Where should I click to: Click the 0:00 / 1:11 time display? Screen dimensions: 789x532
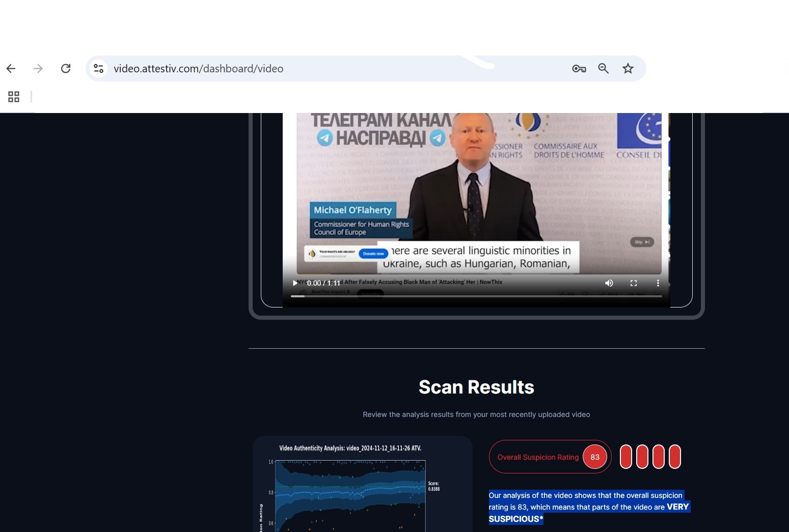323,283
